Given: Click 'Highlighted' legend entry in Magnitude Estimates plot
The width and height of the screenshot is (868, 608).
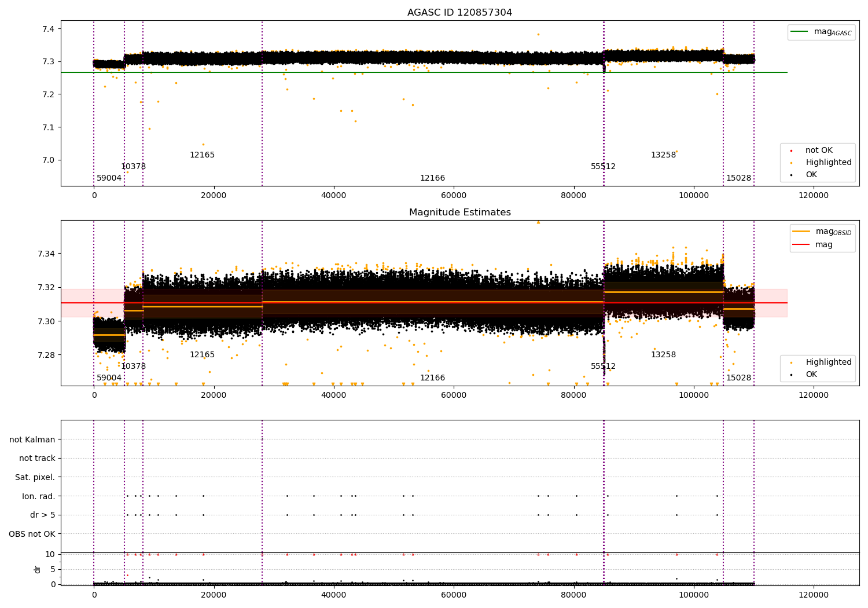Looking at the screenshot, I should pos(829,362).
